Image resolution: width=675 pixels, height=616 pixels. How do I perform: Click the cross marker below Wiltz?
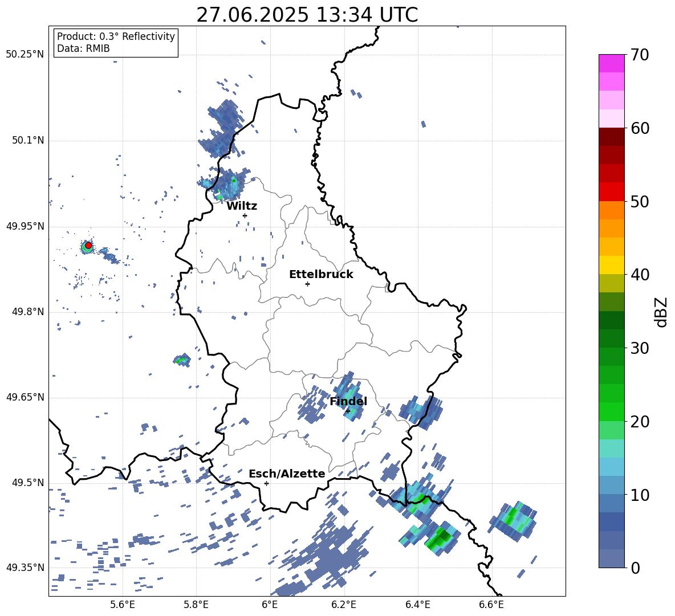(x=245, y=215)
